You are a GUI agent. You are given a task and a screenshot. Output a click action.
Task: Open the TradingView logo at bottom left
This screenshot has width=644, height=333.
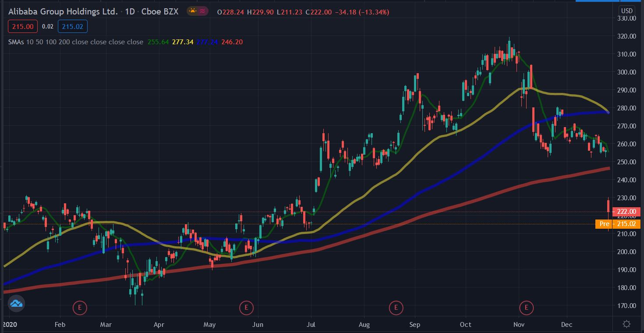(16, 303)
